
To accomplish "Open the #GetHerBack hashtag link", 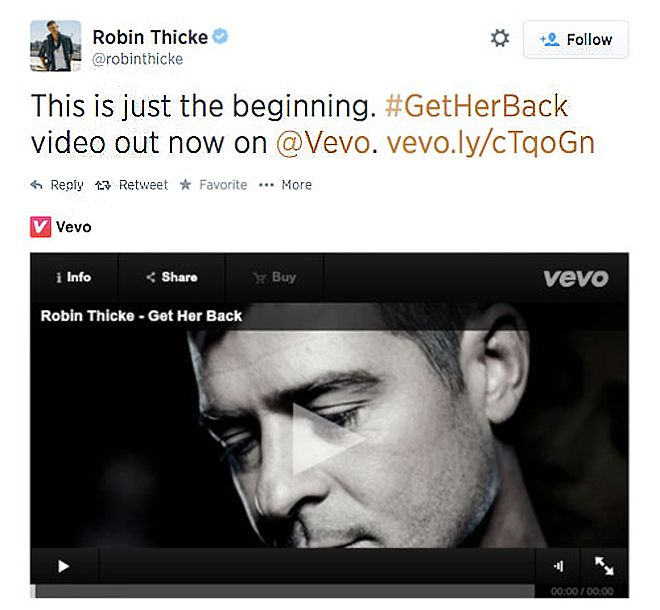I will tap(477, 106).
